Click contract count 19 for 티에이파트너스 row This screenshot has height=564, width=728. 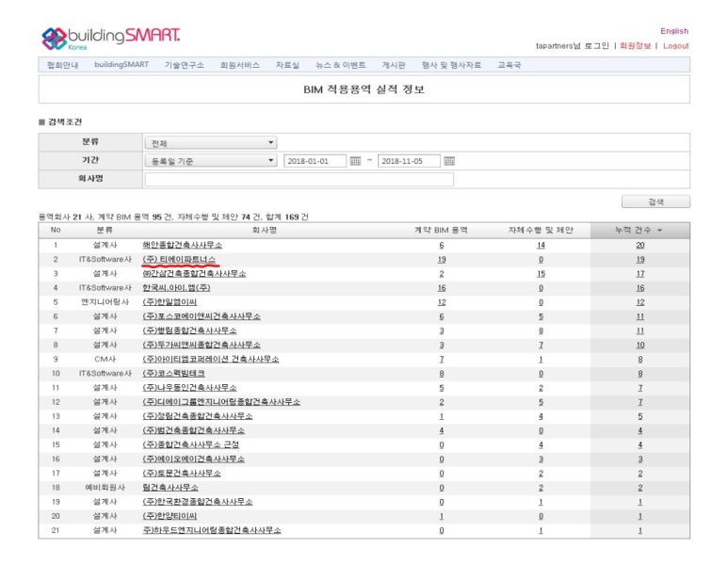tap(442, 260)
